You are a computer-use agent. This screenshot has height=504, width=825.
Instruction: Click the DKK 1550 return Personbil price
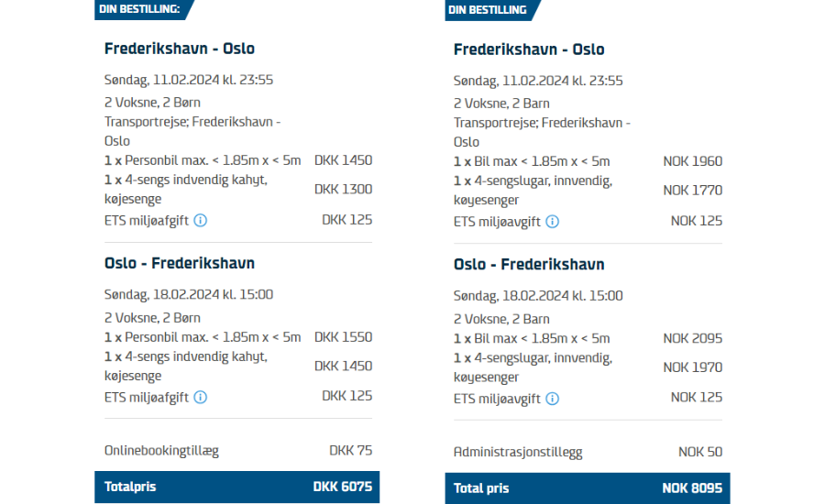[343, 337]
